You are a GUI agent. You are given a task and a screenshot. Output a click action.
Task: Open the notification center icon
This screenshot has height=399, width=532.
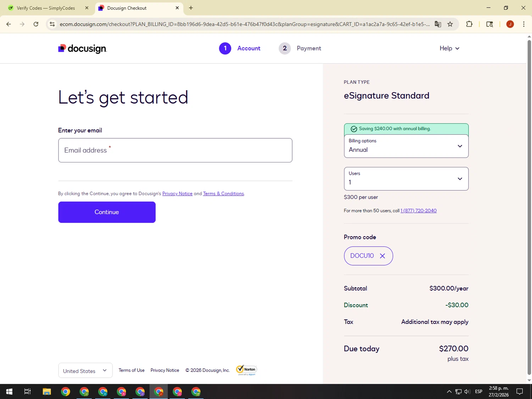520,392
